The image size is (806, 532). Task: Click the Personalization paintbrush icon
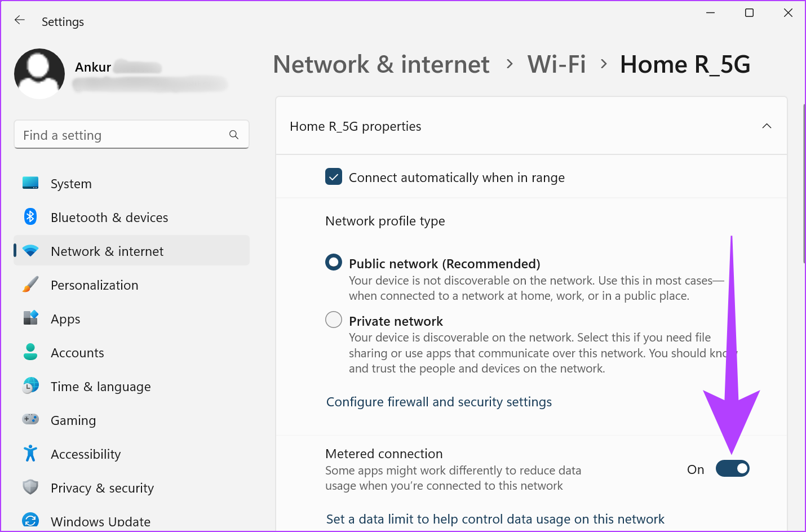[30, 285]
